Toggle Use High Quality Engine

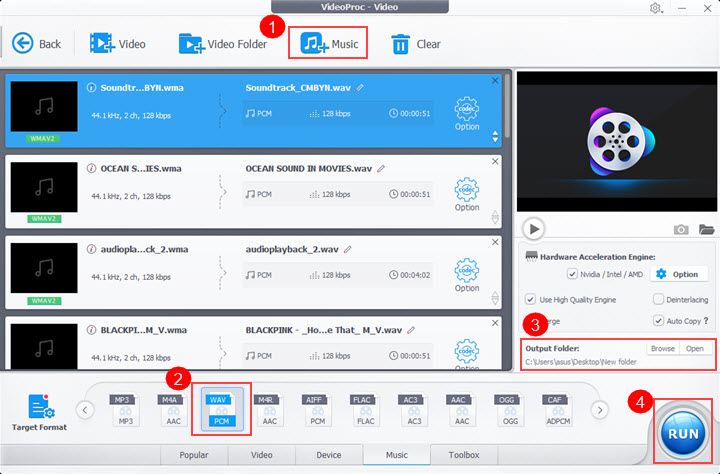click(530, 299)
